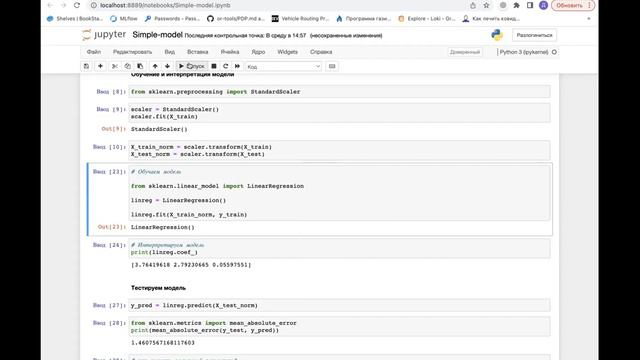Select cell computing mean_absolute_error
Image resolution: width=640 pixels, height=360 pixels.
(339, 327)
